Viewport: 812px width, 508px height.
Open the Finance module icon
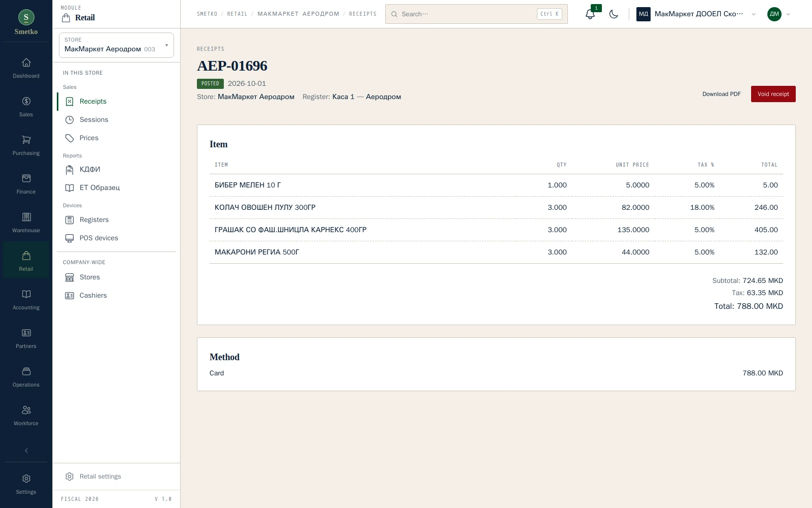(26, 178)
